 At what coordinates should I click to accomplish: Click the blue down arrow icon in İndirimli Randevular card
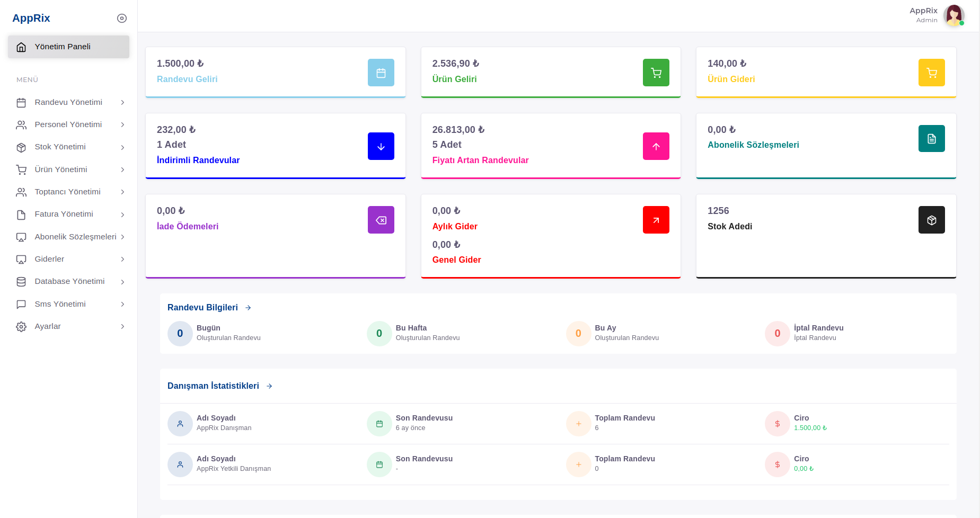(x=381, y=146)
